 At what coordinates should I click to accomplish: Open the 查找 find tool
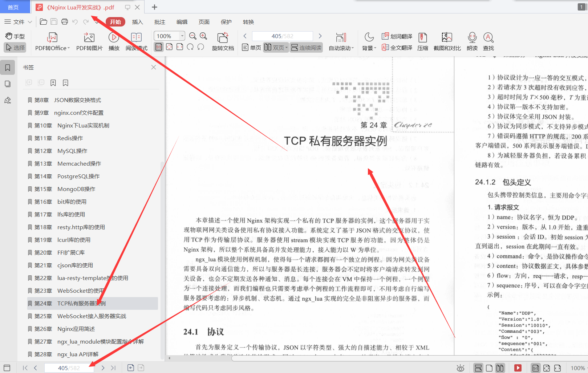pos(488,41)
